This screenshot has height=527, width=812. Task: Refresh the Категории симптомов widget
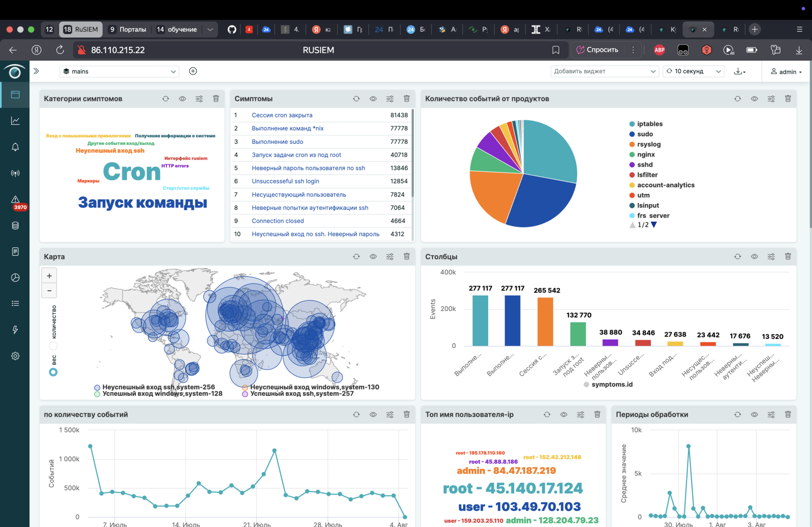(166, 99)
